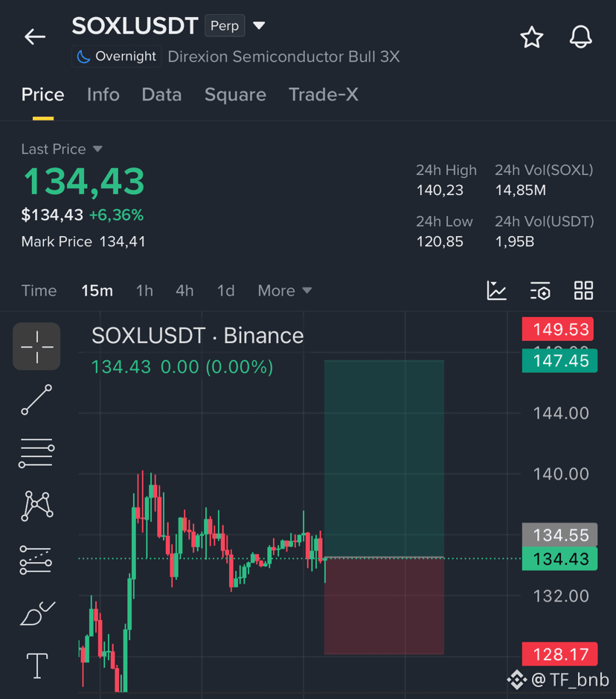The image size is (616, 699).
Task: Switch to the Data tab
Action: pyautogui.click(x=161, y=95)
